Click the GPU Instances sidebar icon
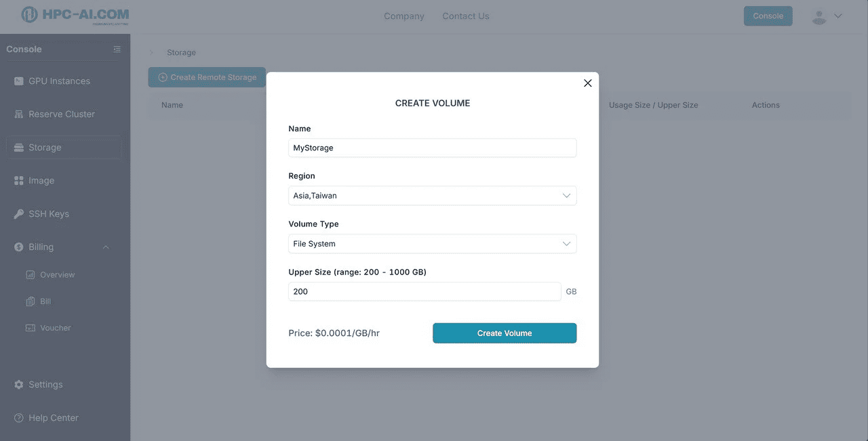The width and height of the screenshot is (868, 441). [x=19, y=81]
